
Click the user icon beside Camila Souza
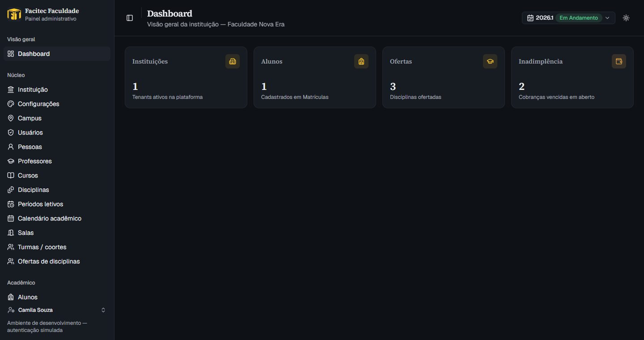coord(11,310)
